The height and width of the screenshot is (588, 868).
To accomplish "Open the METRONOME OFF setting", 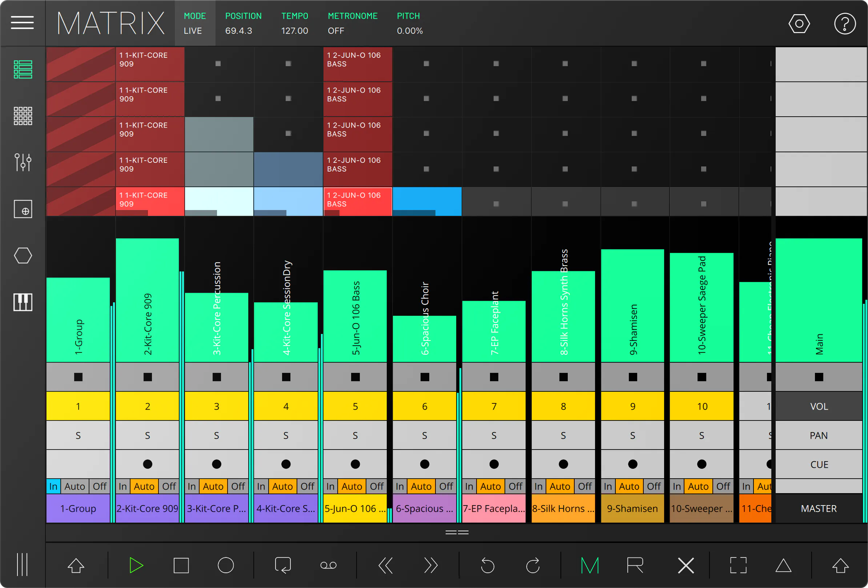I will 353,23.
